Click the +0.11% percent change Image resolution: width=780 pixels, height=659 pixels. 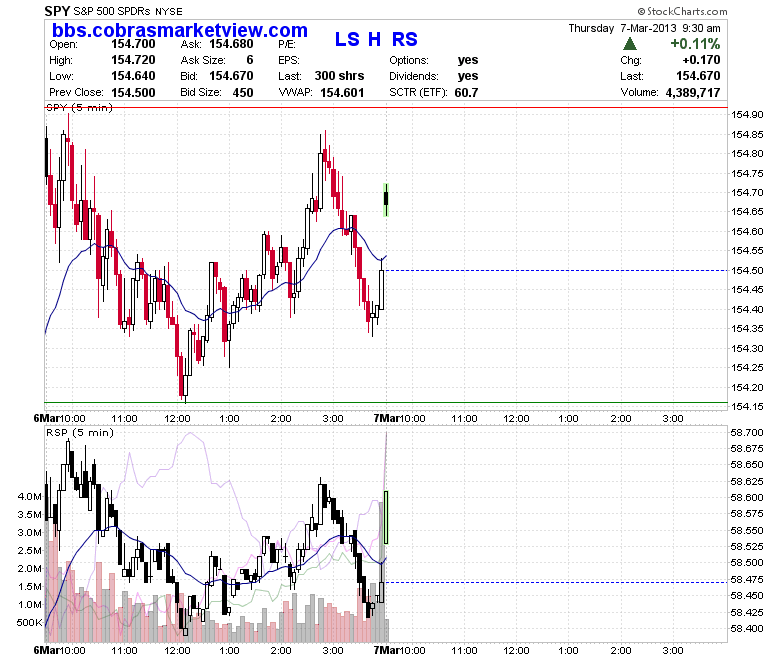(695, 44)
